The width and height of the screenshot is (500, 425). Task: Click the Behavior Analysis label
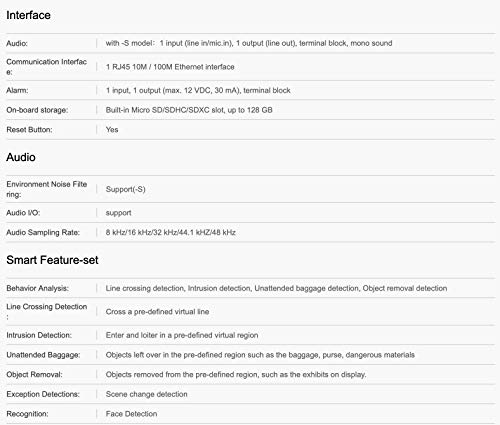pos(37,288)
